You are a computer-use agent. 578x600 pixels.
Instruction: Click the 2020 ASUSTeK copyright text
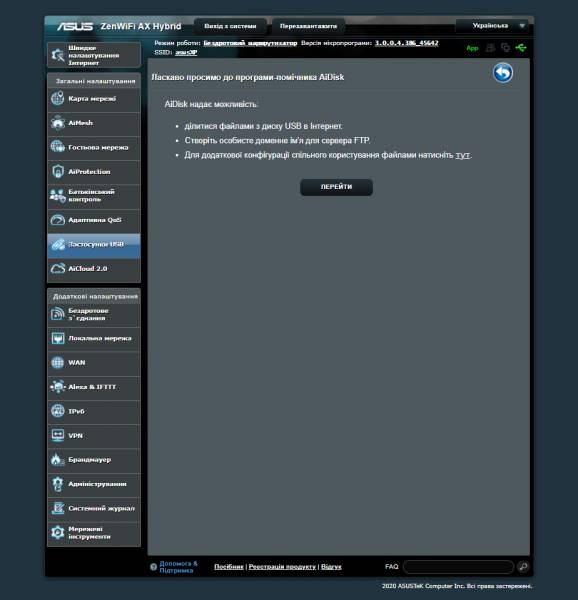point(457,586)
